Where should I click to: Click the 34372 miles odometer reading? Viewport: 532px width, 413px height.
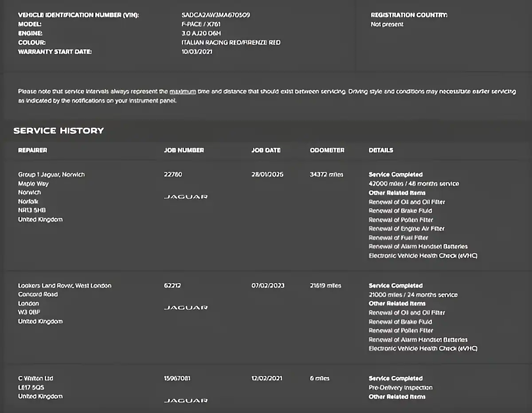pyautogui.click(x=326, y=175)
